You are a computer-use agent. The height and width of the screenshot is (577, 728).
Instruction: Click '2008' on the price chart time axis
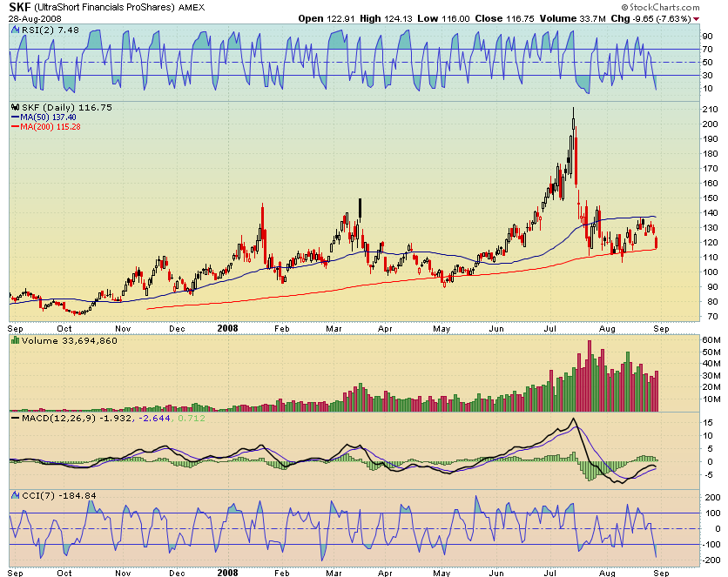(227, 328)
